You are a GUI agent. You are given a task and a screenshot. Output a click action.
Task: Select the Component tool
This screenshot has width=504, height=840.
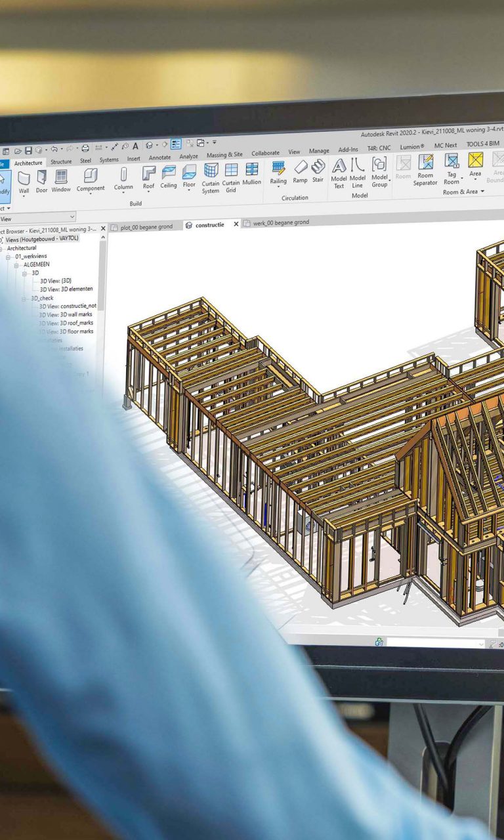click(91, 180)
